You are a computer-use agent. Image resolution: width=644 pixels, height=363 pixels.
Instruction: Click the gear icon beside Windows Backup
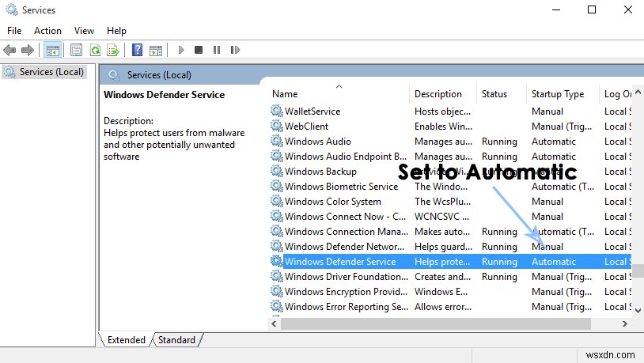point(277,171)
